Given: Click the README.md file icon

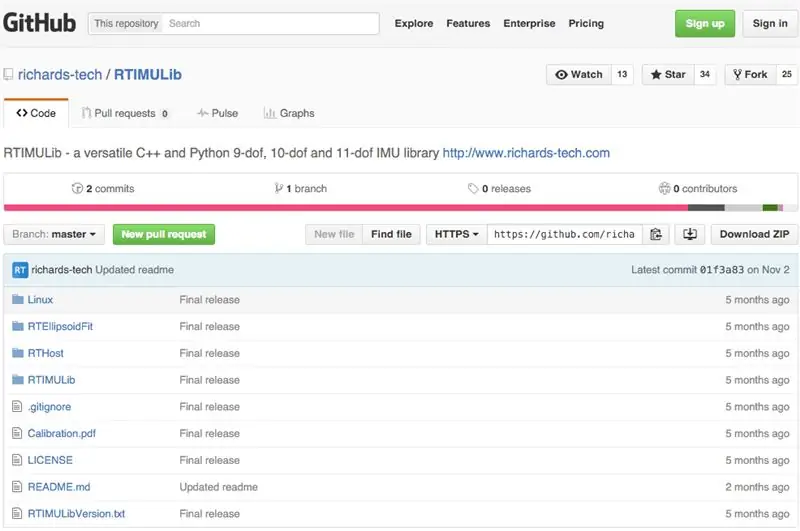Looking at the screenshot, I should [x=17, y=487].
